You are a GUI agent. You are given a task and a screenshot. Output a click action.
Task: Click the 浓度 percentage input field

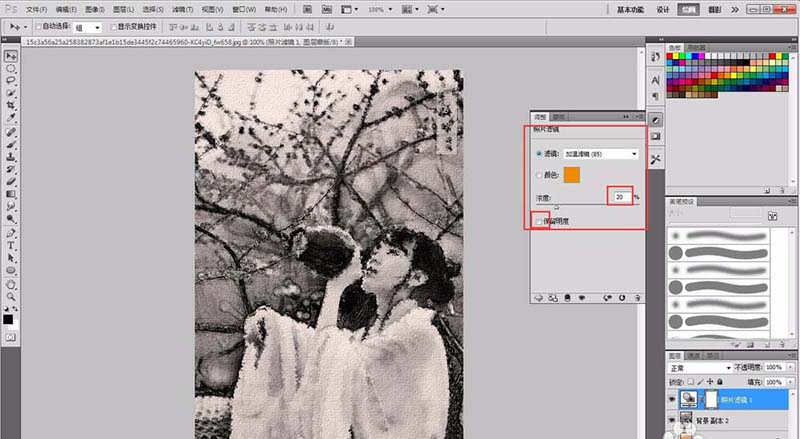[x=621, y=197]
